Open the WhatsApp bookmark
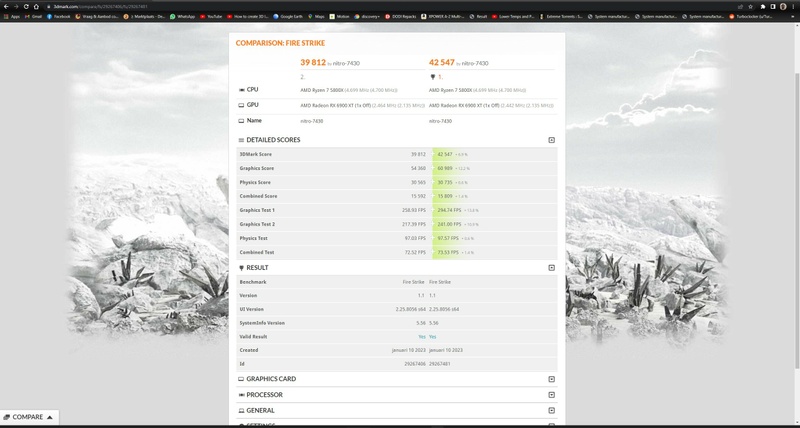This screenshot has height=428, width=800. [x=183, y=16]
